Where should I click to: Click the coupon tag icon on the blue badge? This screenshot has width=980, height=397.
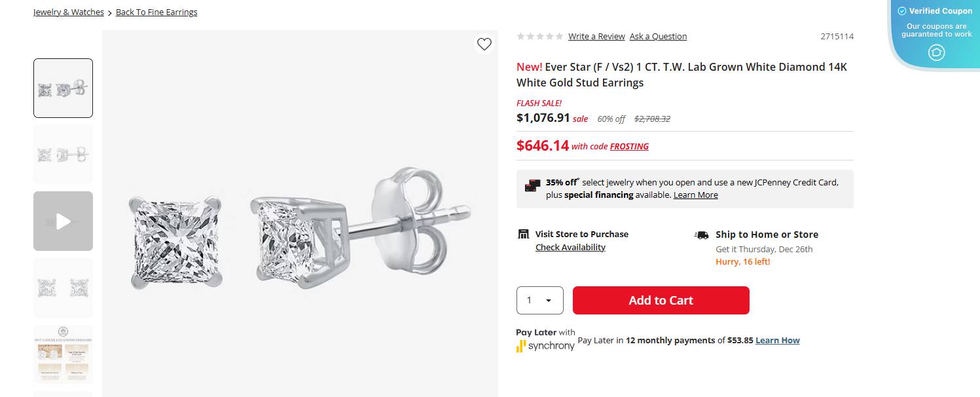(935, 52)
